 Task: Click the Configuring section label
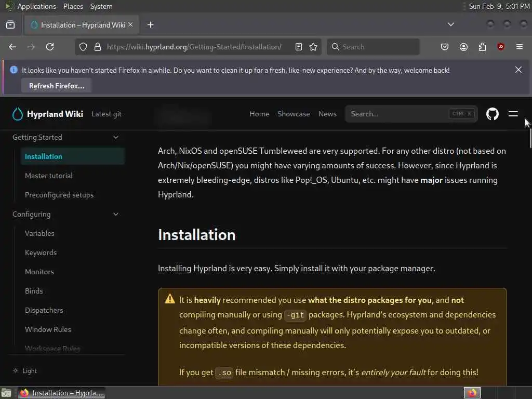point(32,215)
